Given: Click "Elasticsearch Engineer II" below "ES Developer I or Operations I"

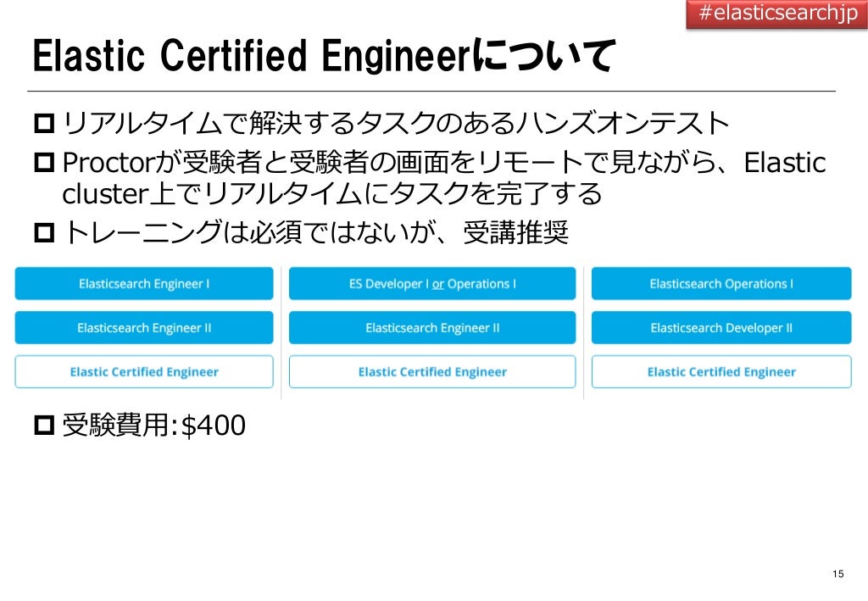Looking at the screenshot, I should (x=432, y=327).
